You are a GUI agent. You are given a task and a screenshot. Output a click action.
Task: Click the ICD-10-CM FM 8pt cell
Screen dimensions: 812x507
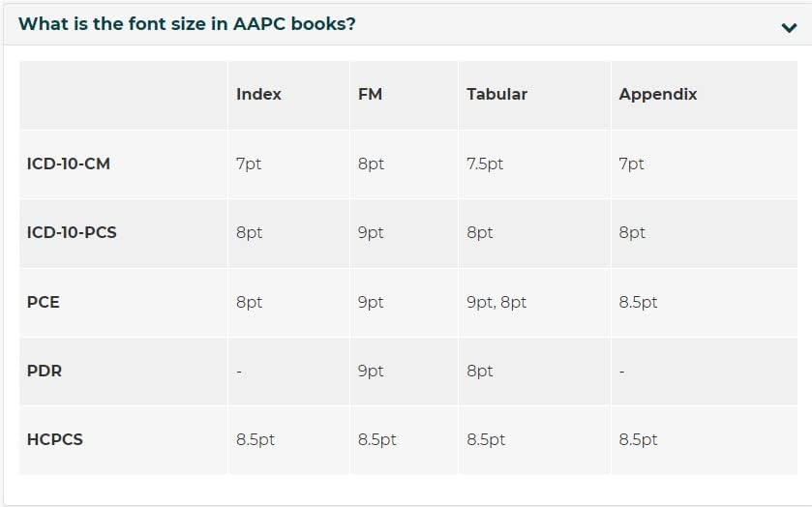pos(371,164)
